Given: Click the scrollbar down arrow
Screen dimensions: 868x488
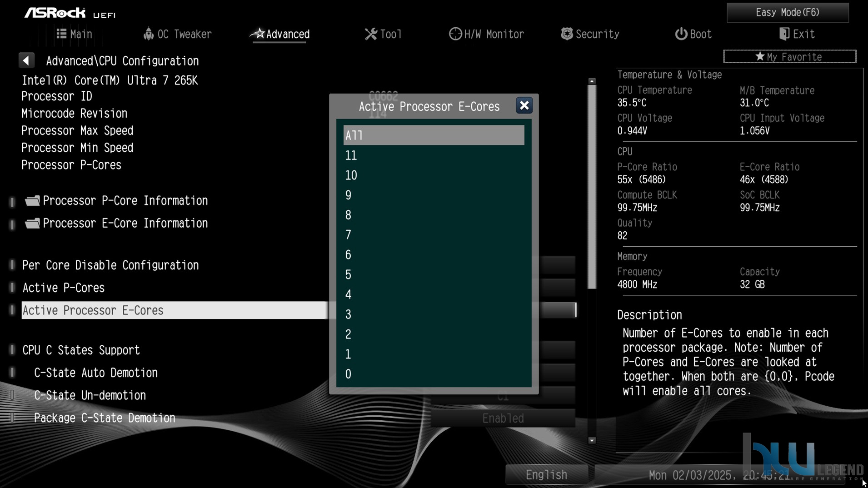Looking at the screenshot, I should (592, 440).
